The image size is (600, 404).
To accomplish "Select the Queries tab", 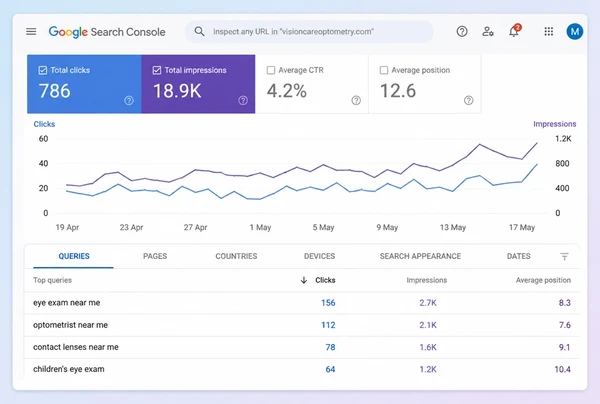I will (x=74, y=256).
